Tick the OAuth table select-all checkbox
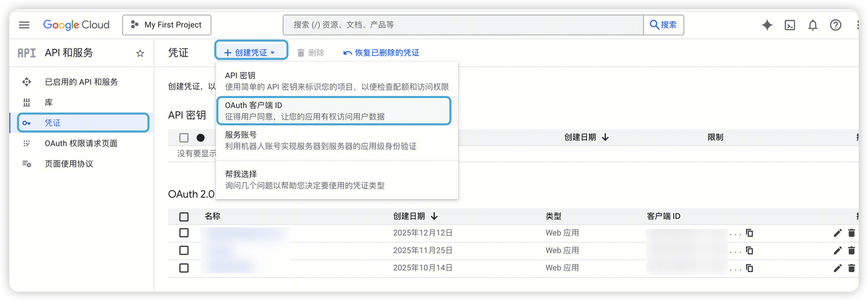Screen dimensions: 868x301 coord(184,217)
